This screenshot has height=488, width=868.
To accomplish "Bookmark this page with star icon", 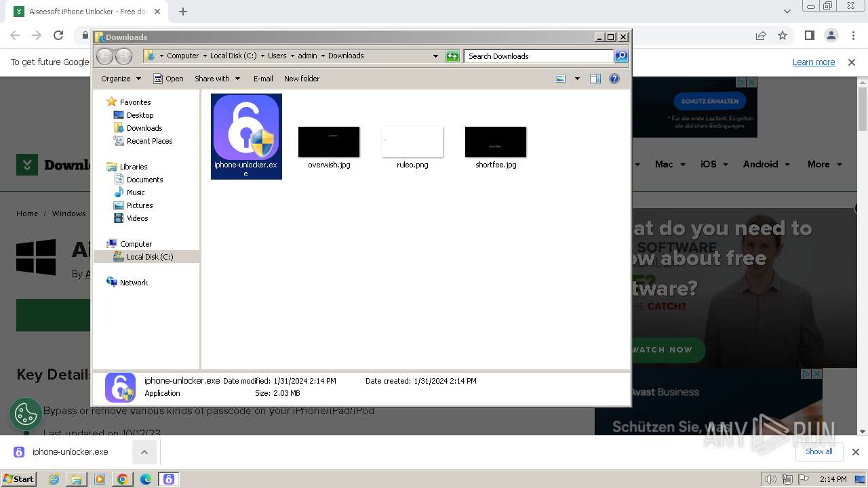I will (x=783, y=35).
